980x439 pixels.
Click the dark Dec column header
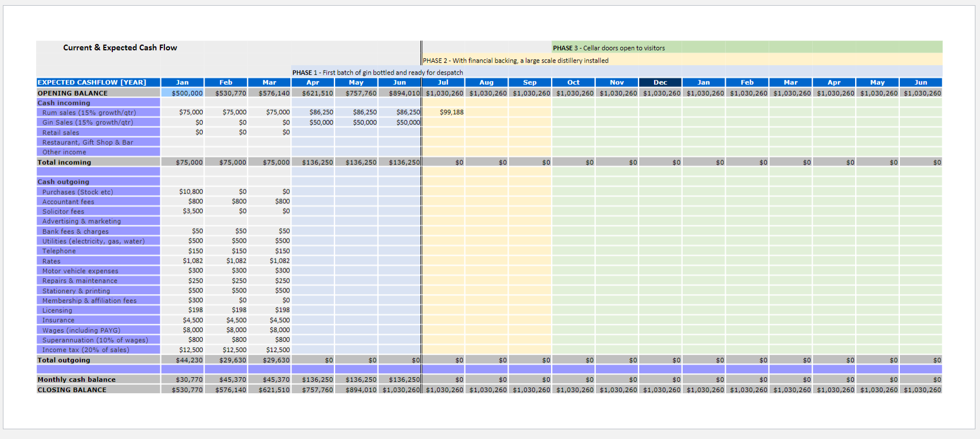(x=660, y=82)
